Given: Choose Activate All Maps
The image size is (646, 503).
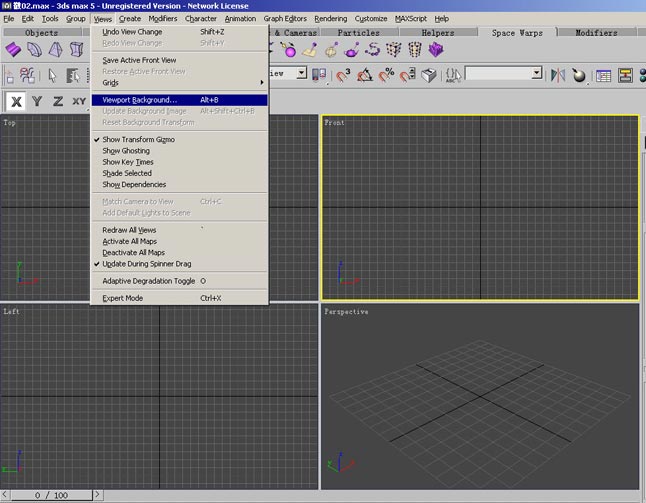Looking at the screenshot, I should [x=180, y=241].
